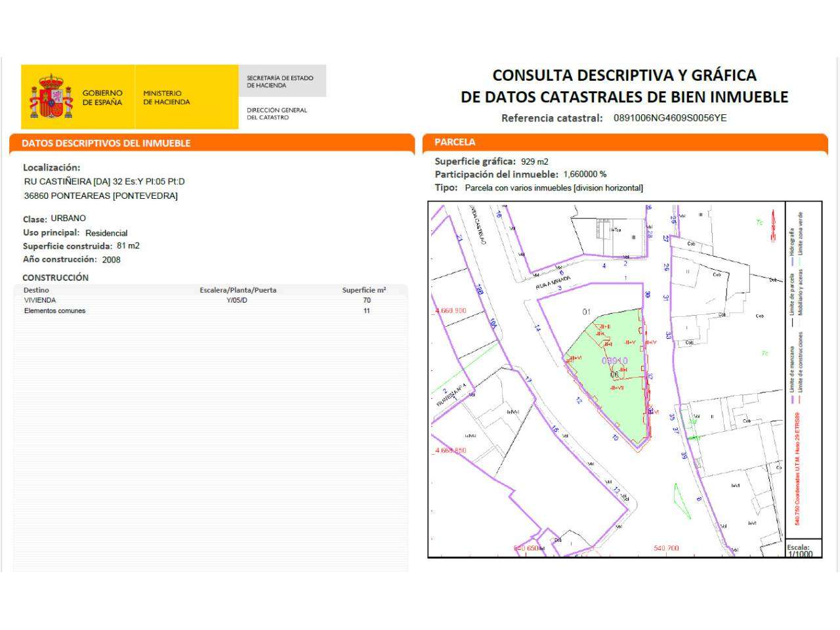Click the 'RUA A MINADA' street label on map
This screenshot has height=630, width=840.
click(553, 282)
